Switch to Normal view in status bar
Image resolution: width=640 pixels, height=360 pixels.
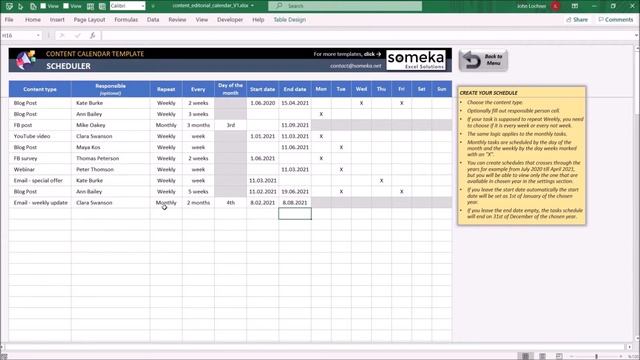point(525,356)
